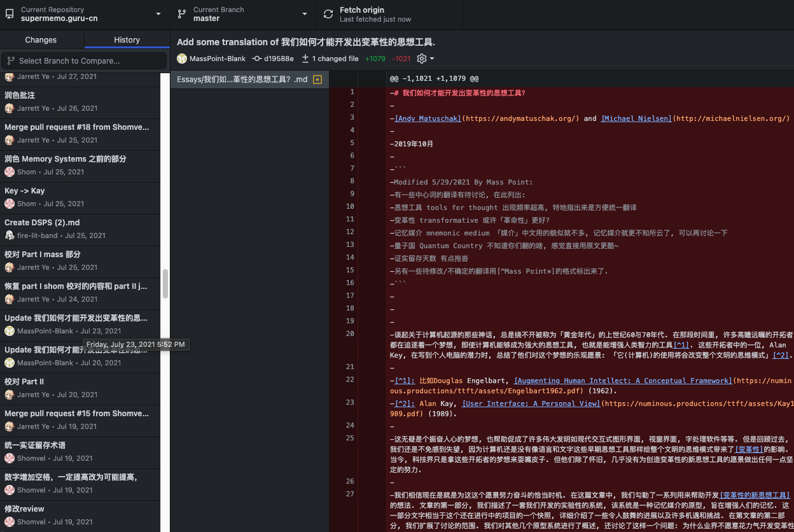Click Shomvel's avatar on the 修改review commit
The width and height of the screenshot is (794, 532).
click(x=9, y=522)
